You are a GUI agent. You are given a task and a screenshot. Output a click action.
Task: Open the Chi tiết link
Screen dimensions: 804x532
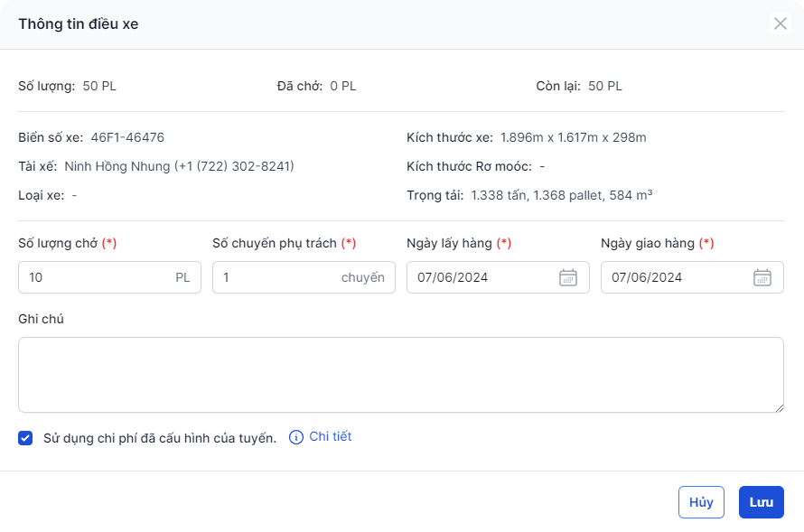330,436
